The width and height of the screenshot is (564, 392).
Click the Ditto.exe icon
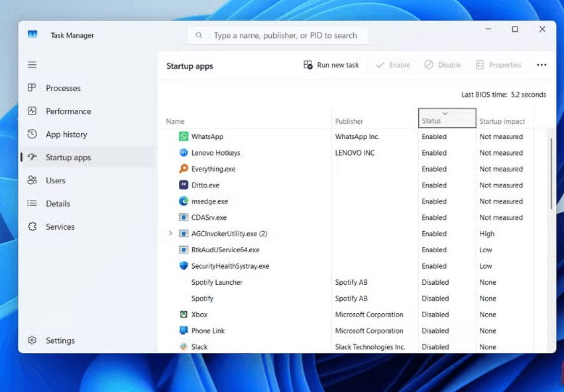pos(184,185)
